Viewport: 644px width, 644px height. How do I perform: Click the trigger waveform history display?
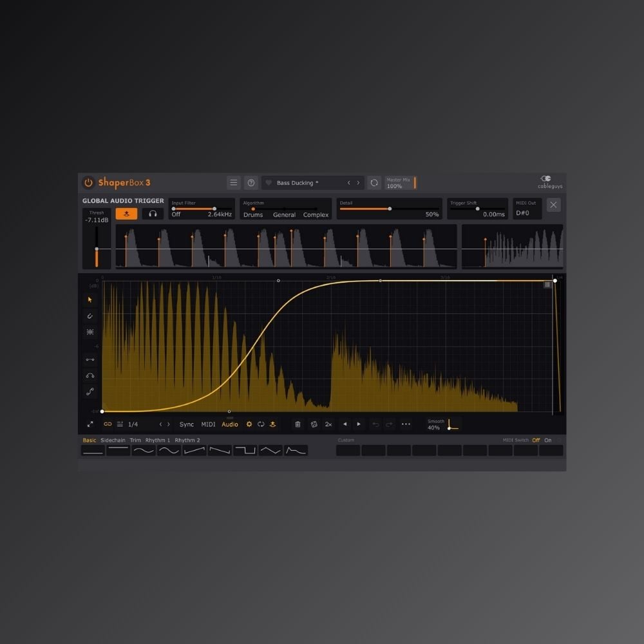coord(287,247)
